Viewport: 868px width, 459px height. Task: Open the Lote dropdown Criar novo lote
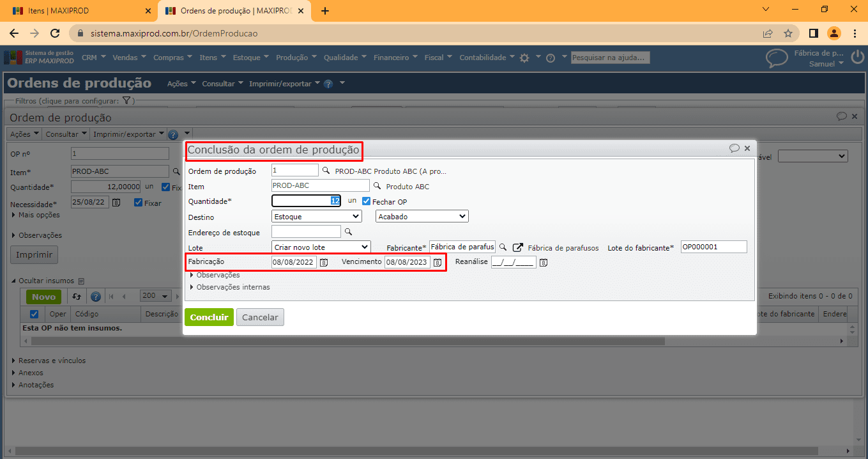click(x=321, y=247)
